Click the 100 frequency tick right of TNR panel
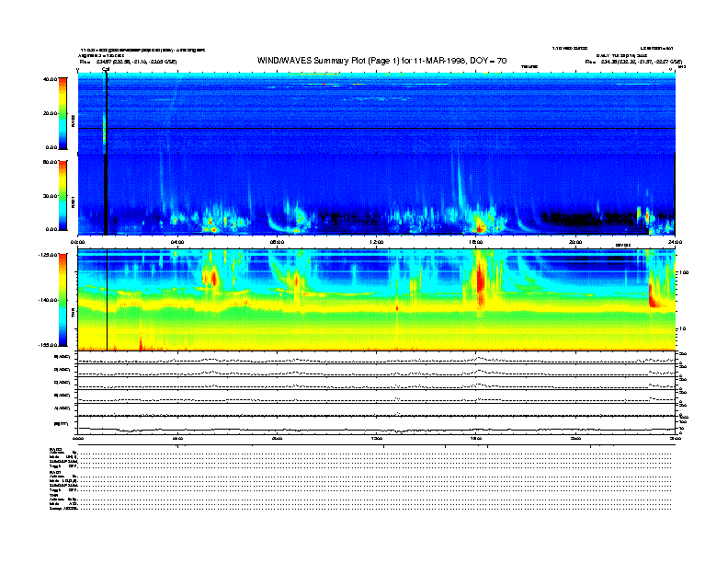The height and width of the screenshot is (563, 728). [685, 272]
